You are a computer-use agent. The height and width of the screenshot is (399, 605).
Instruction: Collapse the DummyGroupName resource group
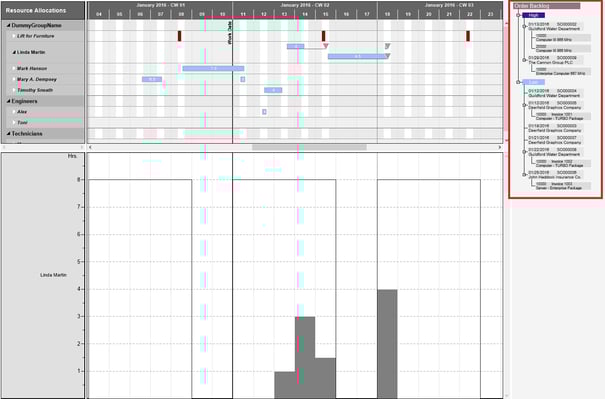(x=8, y=25)
